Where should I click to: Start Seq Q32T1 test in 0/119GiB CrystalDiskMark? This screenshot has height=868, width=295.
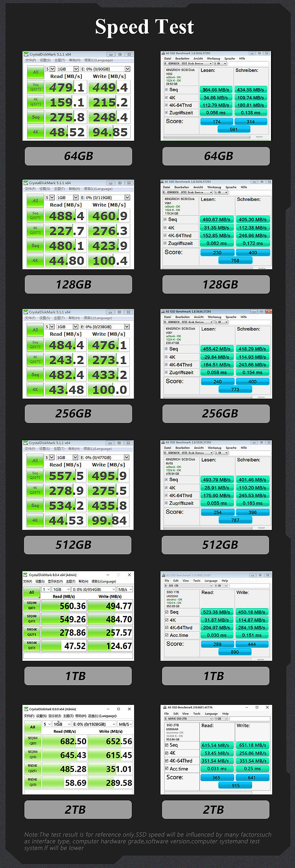coord(35,216)
